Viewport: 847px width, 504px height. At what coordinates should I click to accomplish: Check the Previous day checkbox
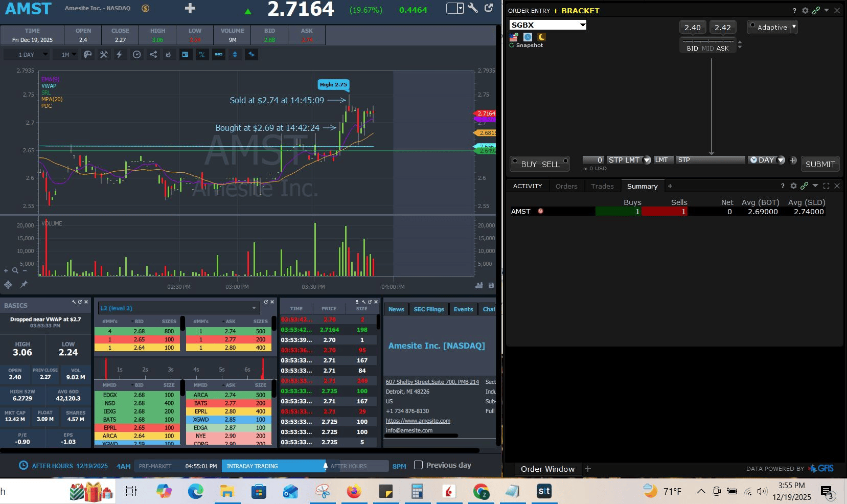418,465
